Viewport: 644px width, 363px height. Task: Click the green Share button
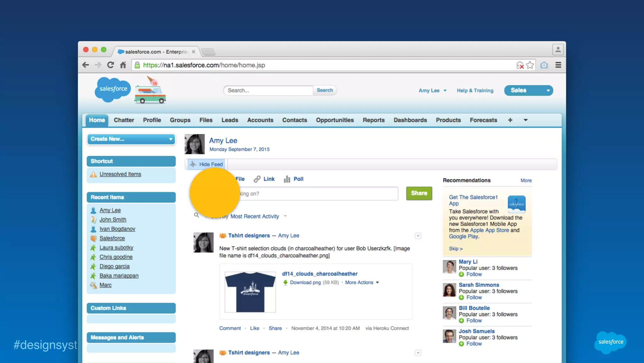[419, 193]
